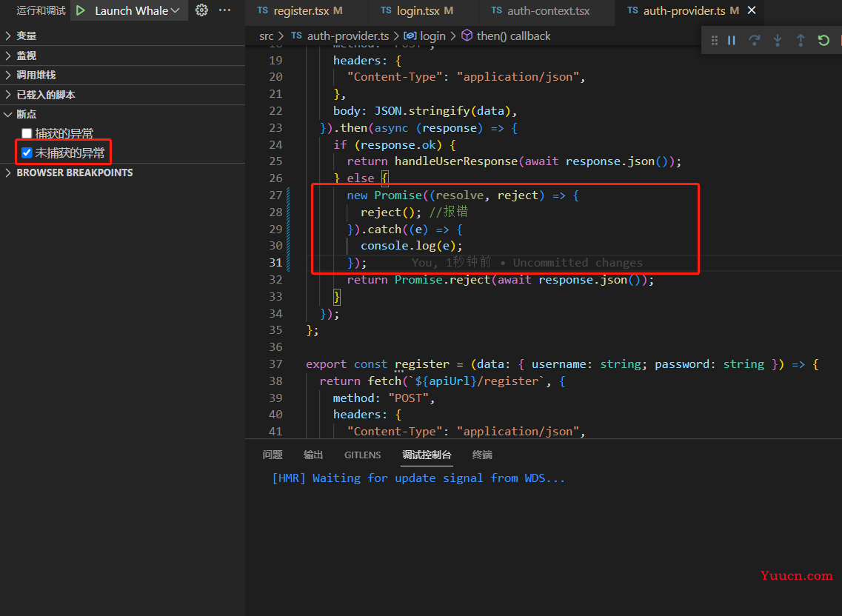
Task: Collapse the 断点 breakpoints section
Action: click(x=122, y=115)
